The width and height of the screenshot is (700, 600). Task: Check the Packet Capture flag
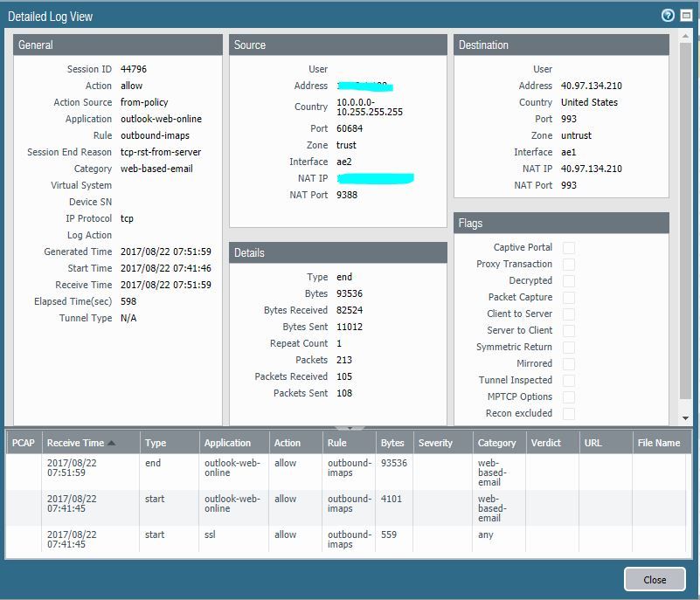[569, 298]
